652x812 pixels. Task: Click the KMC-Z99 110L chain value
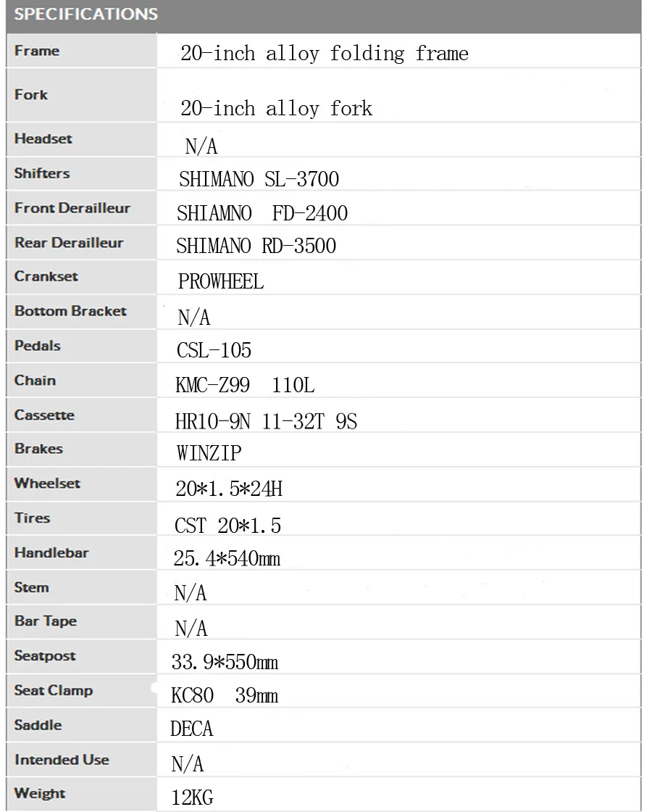click(x=245, y=385)
